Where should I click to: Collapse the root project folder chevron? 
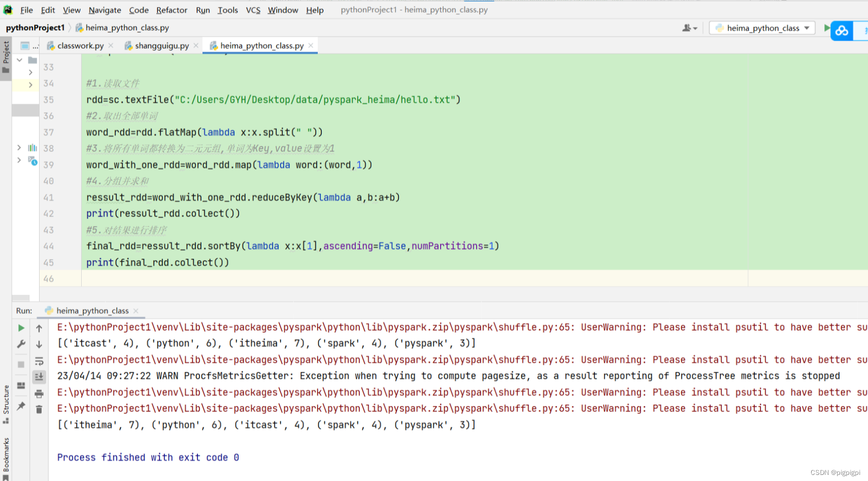tap(19, 60)
